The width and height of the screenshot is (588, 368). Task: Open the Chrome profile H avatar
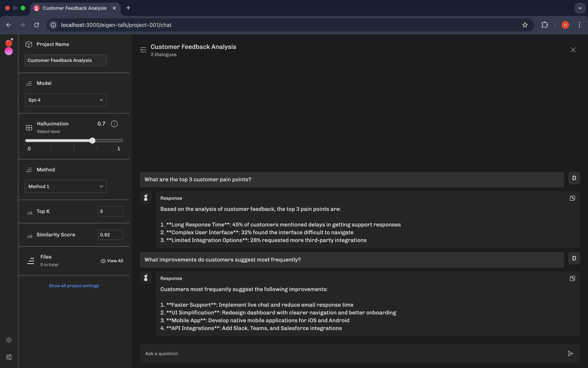pyautogui.click(x=565, y=25)
